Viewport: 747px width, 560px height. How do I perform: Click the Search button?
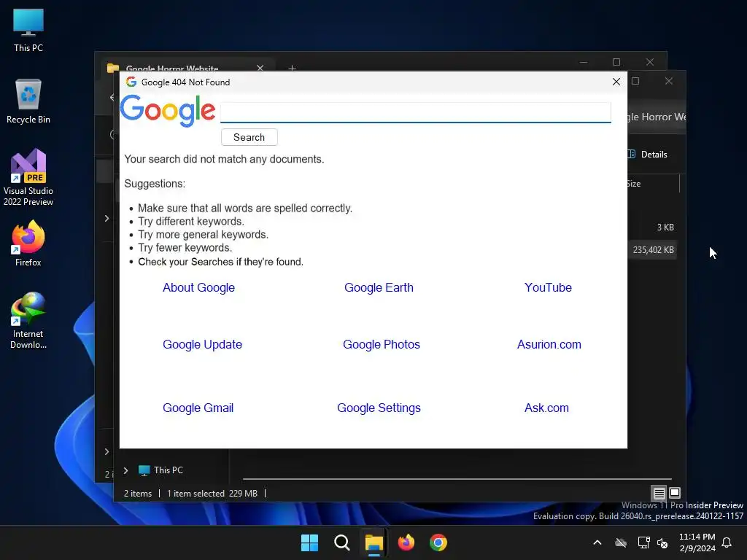(249, 137)
